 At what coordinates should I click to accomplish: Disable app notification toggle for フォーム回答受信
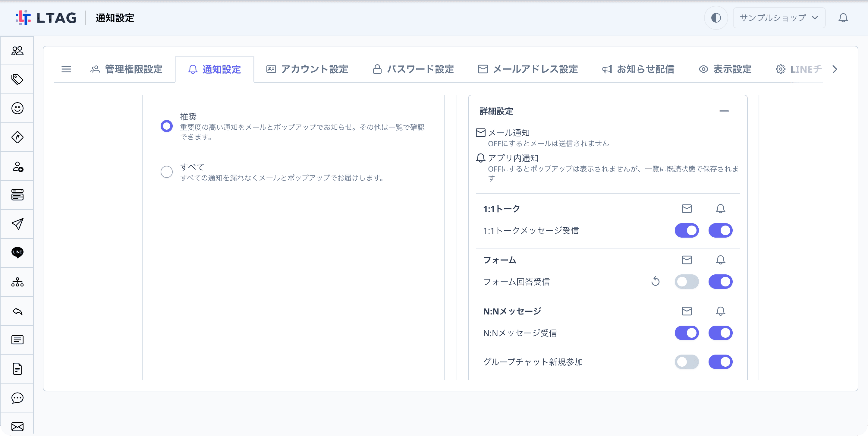720,282
